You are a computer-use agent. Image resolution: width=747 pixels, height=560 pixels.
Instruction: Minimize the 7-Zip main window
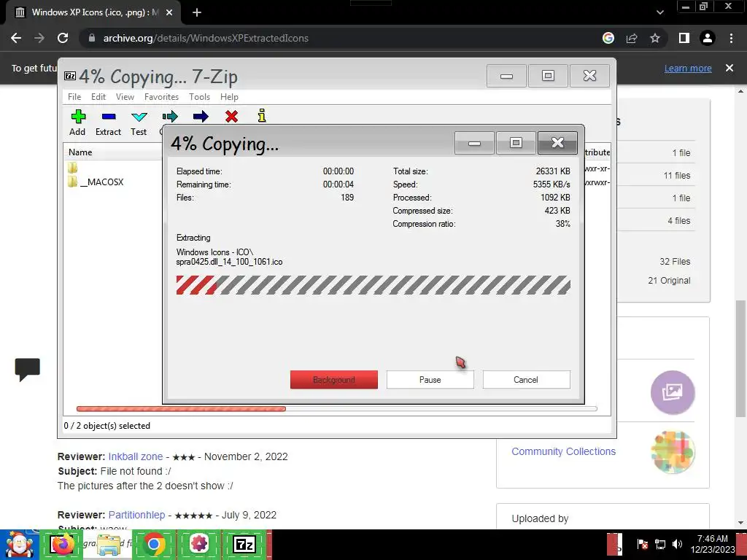pos(506,76)
